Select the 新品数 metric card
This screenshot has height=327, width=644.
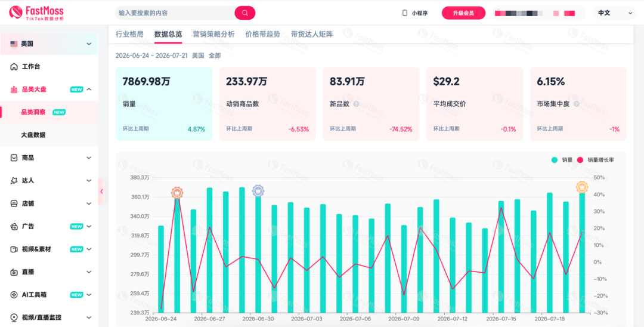click(x=371, y=104)
